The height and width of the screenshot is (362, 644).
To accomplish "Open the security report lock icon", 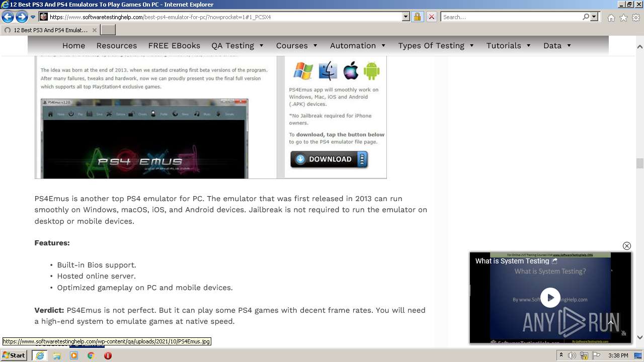I will pyautogui.click(x=417, y=17).
